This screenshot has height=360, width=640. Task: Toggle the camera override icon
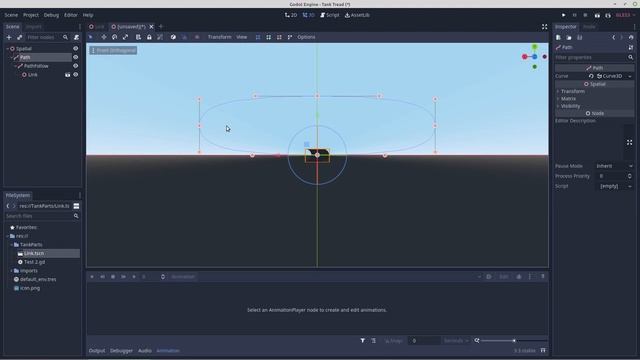197,37
